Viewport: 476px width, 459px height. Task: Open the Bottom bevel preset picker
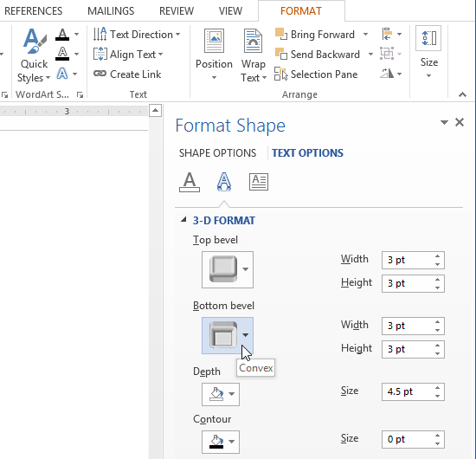[x=228, y=335]
